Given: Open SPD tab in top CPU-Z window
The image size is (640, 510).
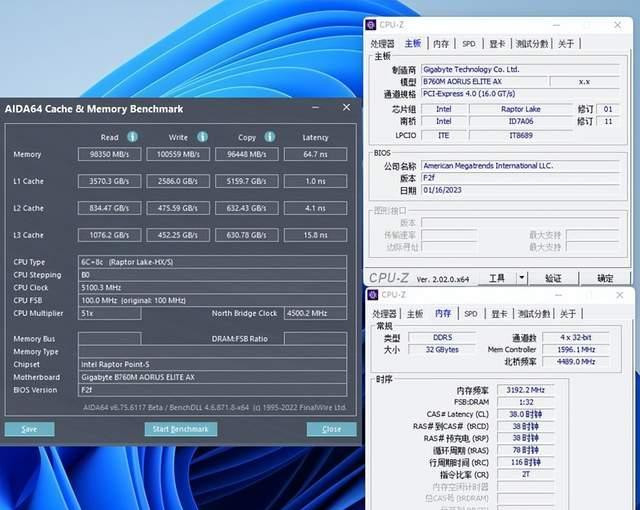Looking at the screenshot, I should [469, 44].
